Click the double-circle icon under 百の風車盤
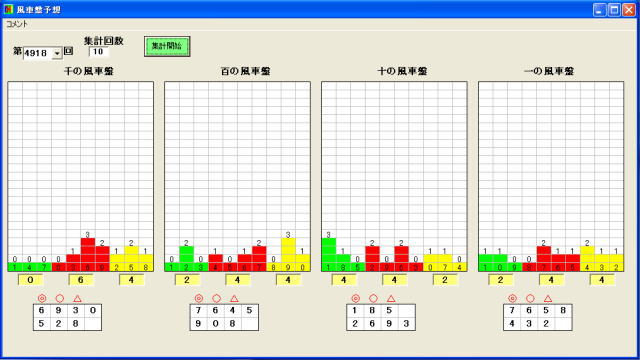 [x=199, y=298]
